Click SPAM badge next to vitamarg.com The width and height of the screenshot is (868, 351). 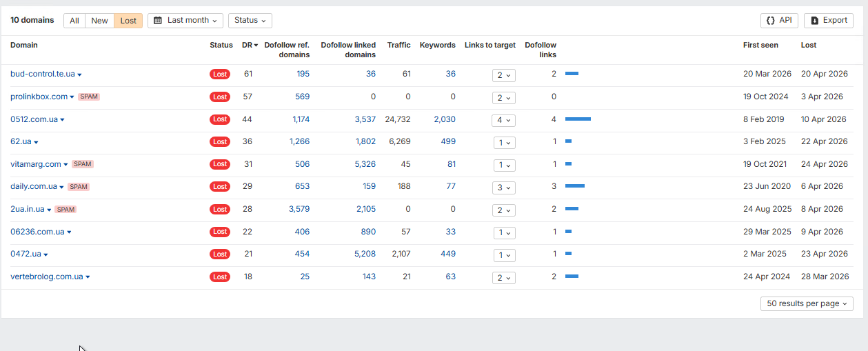point(83,164)
